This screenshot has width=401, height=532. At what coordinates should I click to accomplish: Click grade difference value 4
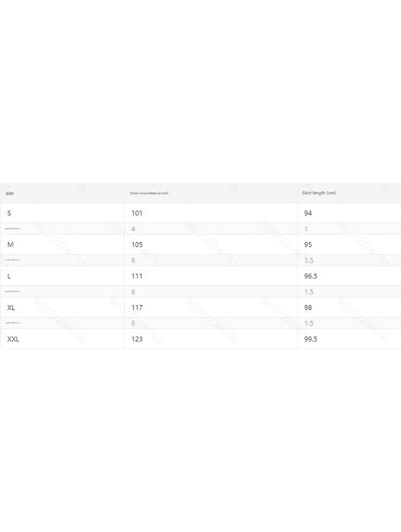point(133,229)
